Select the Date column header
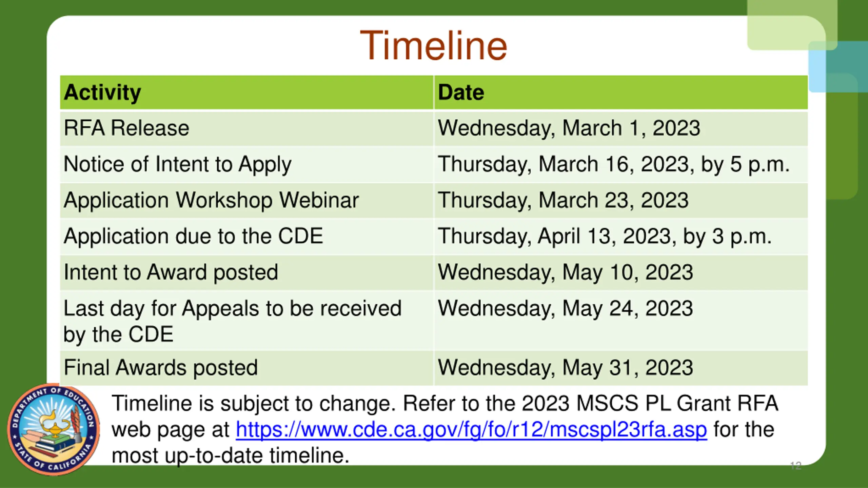Screen dimensions: 868x488 tap(461, 93)
